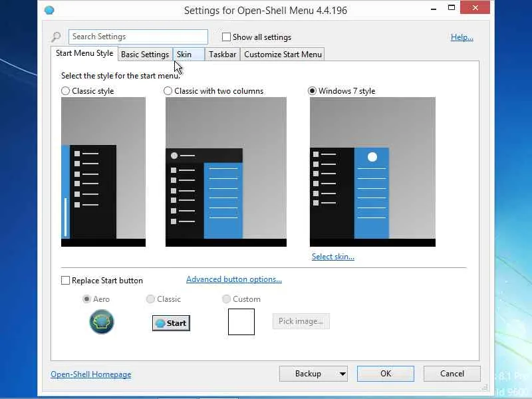
Task: Select Classic with two columns option
Action: coord(168,91)
